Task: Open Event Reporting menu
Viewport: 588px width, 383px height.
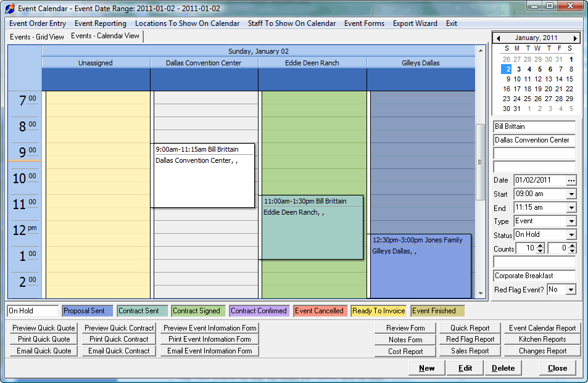Action: coord(101,23)
